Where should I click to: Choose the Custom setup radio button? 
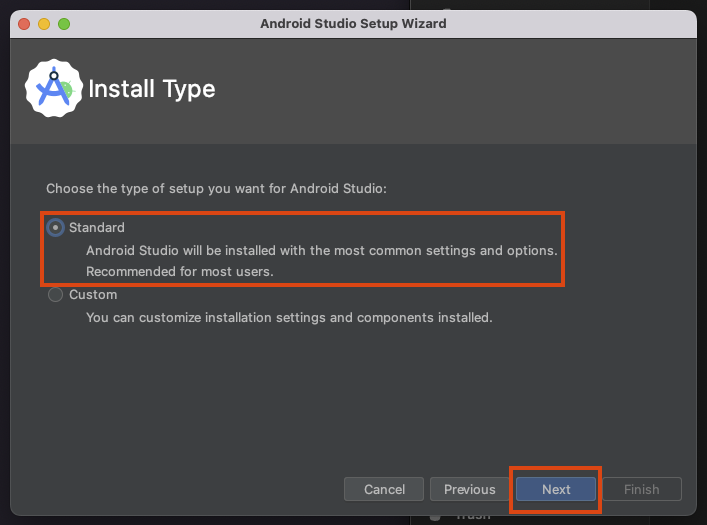coord(55,295)
